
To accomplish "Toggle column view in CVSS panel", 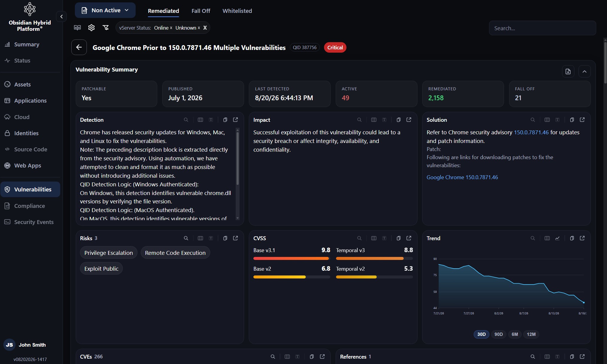I will (x=374, y=238).
